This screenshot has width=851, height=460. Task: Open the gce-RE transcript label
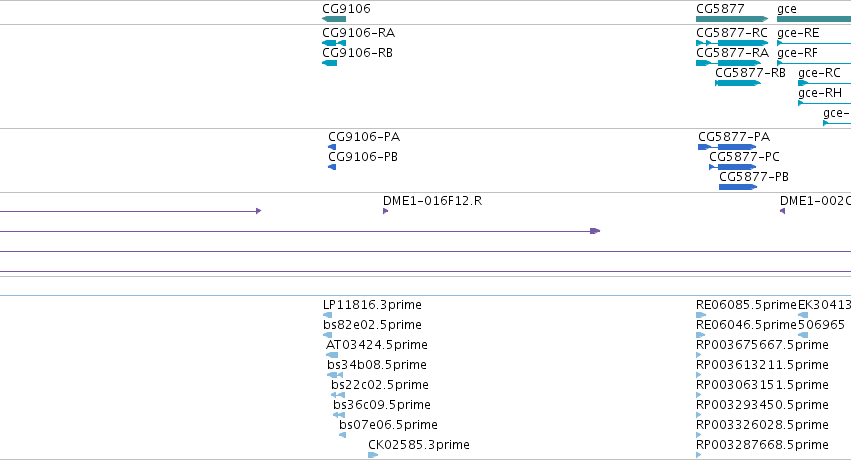click(798, 33)
